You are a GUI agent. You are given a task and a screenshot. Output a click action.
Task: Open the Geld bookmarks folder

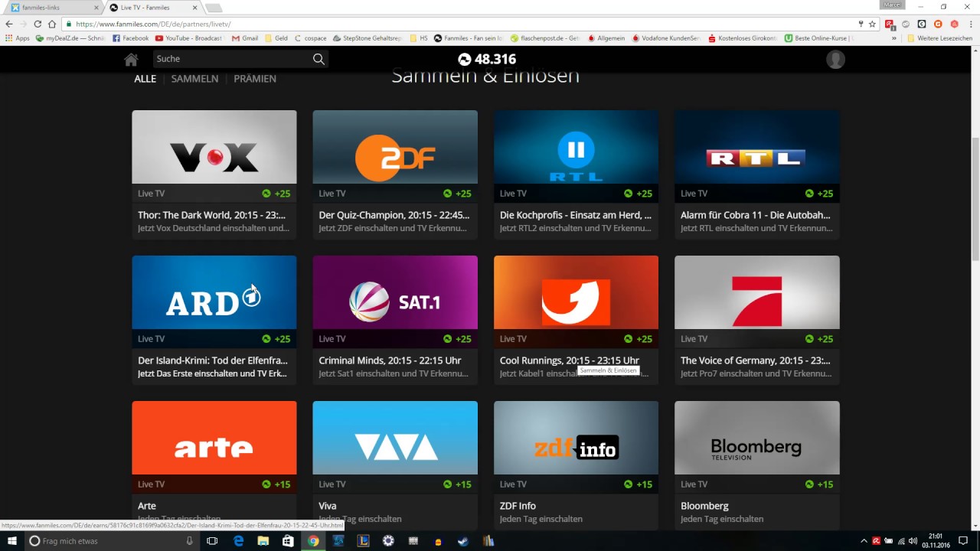tap(276, 38)
